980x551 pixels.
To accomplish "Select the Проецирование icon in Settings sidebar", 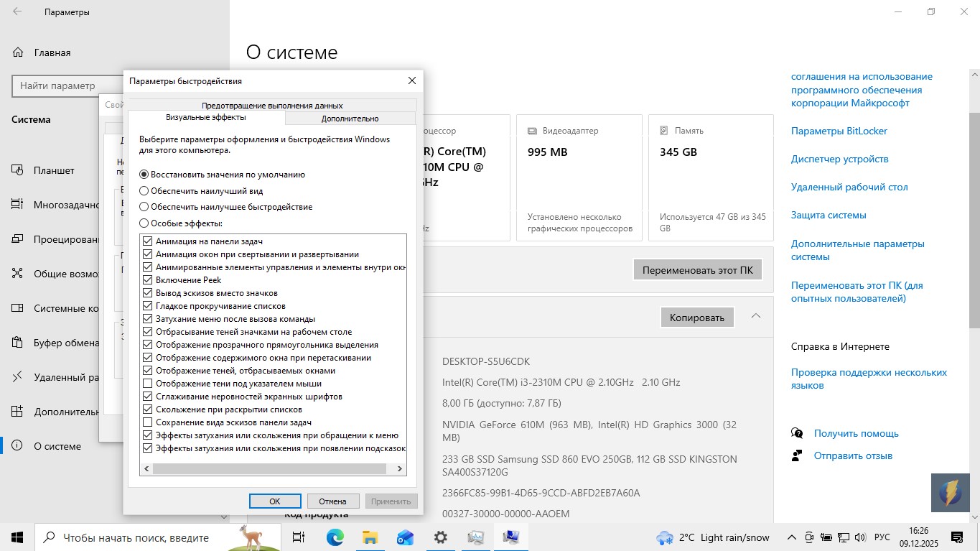I will pos(18,239).
